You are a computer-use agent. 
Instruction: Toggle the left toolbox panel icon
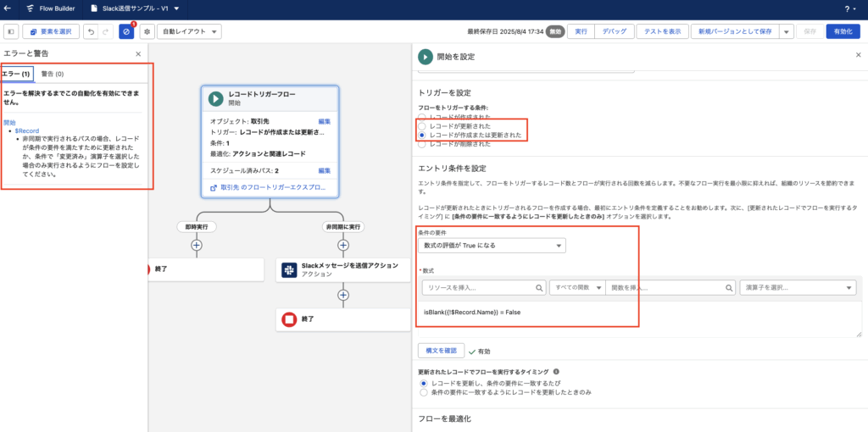pos(11,31)
